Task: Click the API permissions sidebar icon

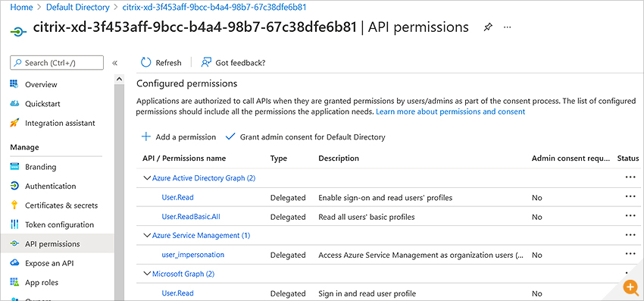Action: tap(14, 243)
